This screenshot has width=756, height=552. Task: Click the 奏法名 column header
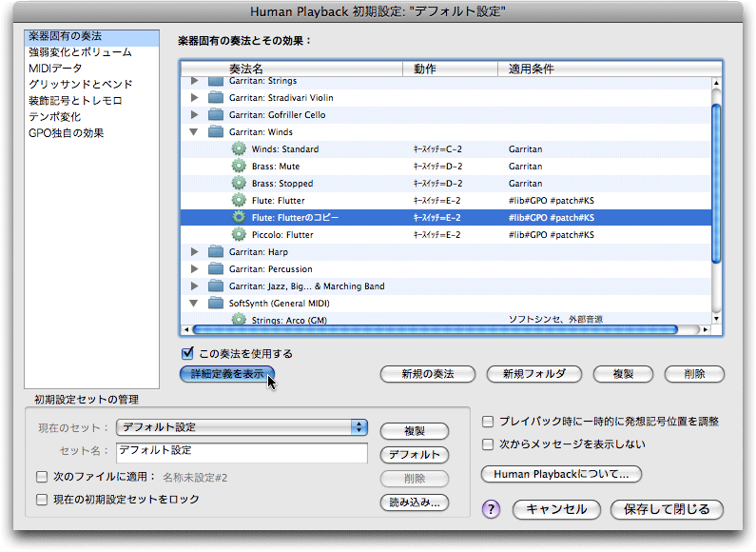coord(292,69)
